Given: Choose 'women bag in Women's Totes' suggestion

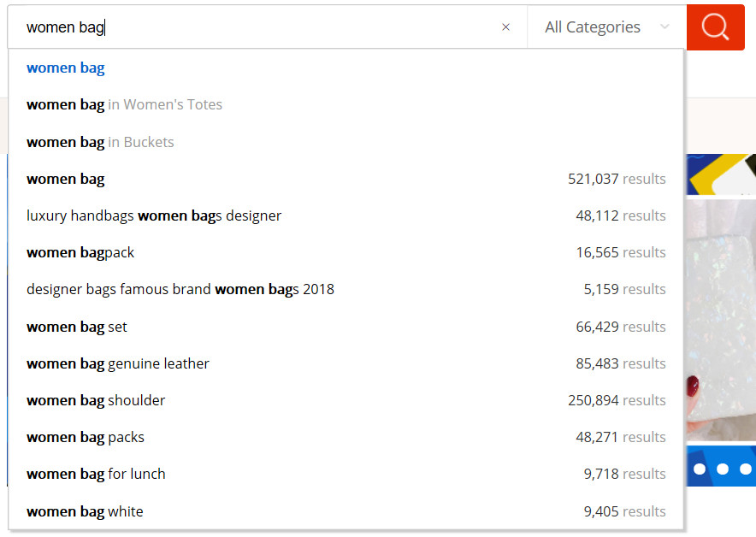Looking at the screenshot, I should (124, 105).
